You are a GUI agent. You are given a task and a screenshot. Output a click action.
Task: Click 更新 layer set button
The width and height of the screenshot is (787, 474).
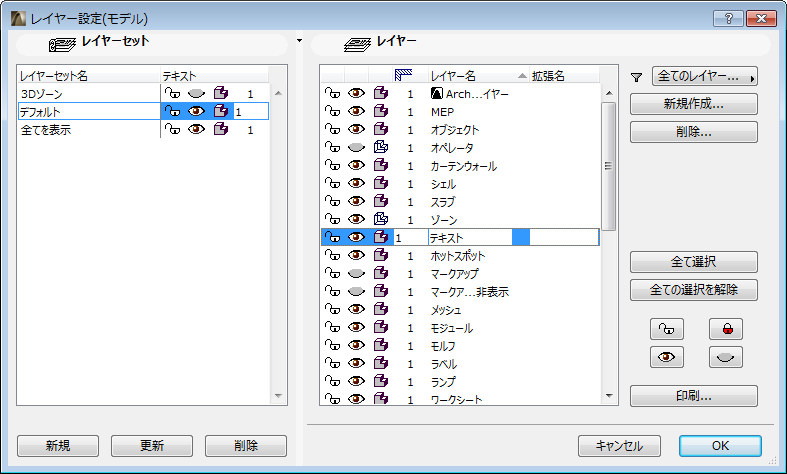pos(152,445)
